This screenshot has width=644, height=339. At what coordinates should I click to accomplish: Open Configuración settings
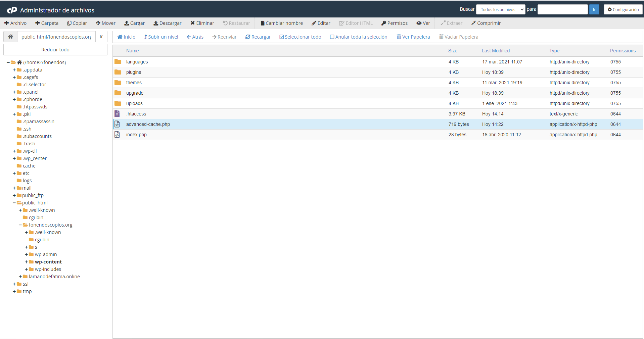(x=623, y=9)
